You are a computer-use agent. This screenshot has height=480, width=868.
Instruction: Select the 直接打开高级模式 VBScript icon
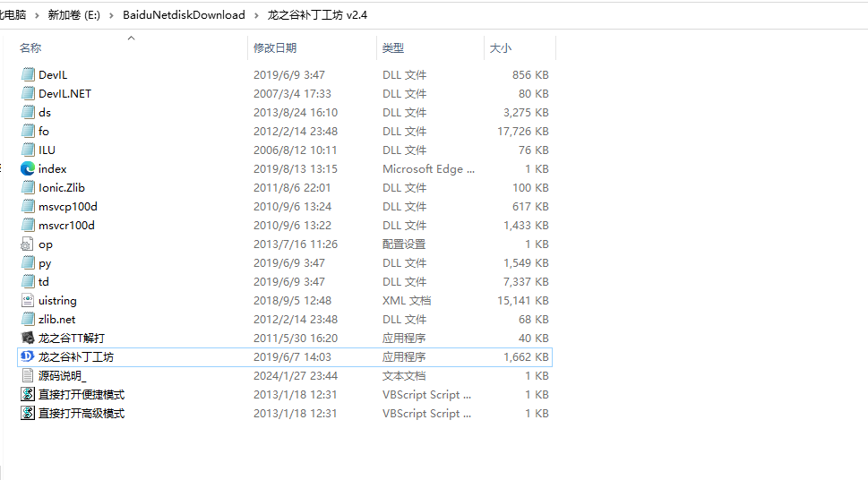28,413
